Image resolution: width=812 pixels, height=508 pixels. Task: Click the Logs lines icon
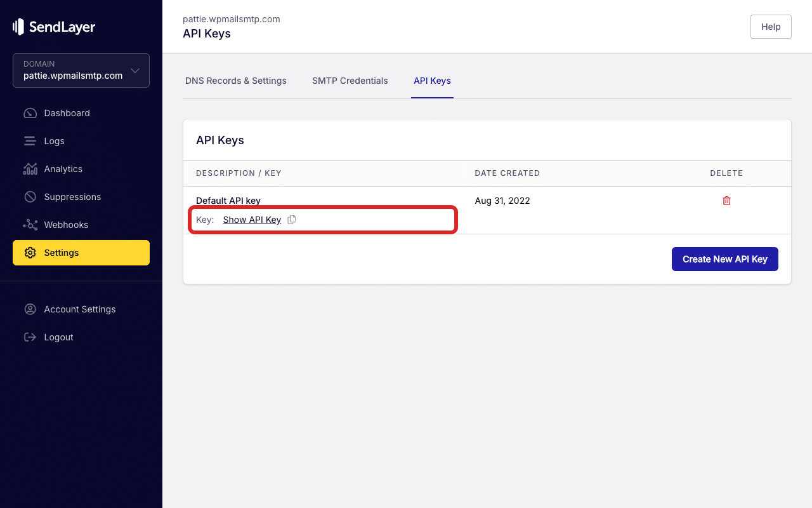point(30,141)
